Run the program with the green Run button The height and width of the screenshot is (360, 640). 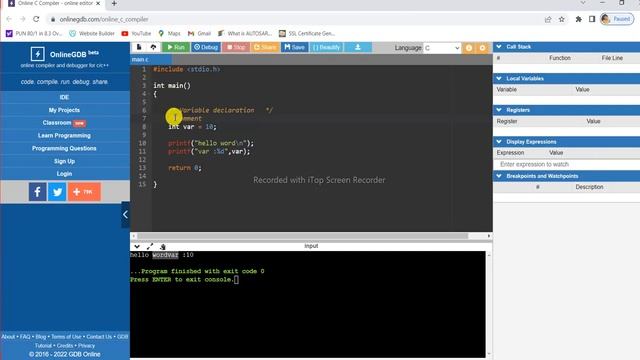click(x=176, y=47)
